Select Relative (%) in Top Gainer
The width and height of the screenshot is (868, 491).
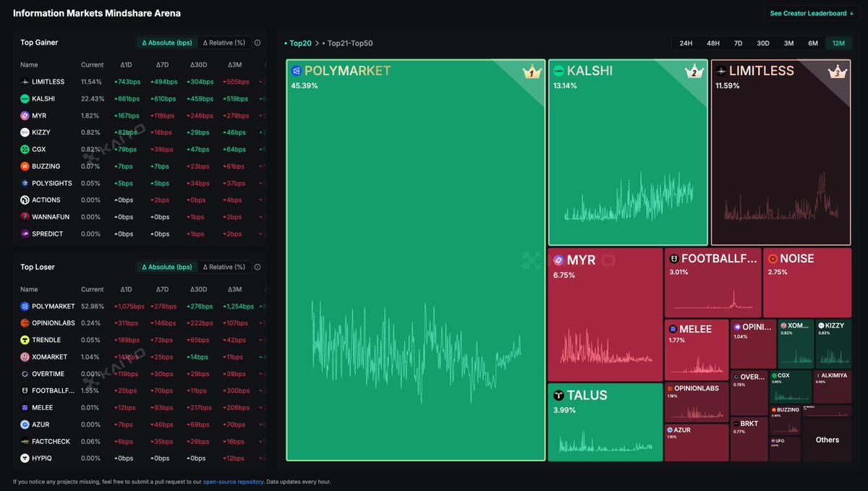(224, 43)
